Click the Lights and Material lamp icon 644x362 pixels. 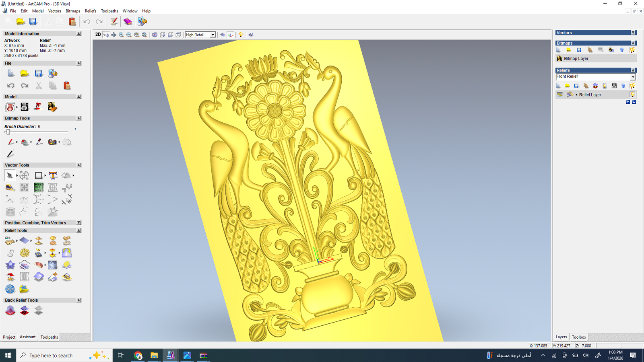(241, 35)
